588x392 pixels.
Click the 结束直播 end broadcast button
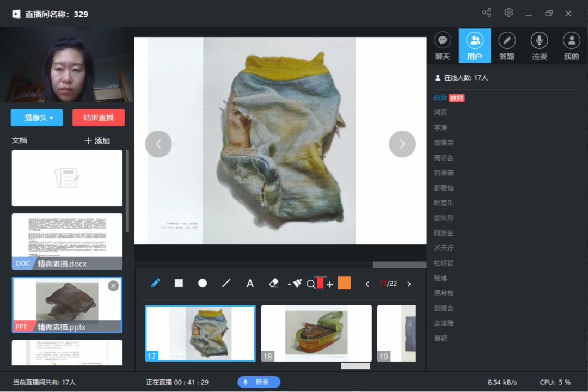[99, 118]
